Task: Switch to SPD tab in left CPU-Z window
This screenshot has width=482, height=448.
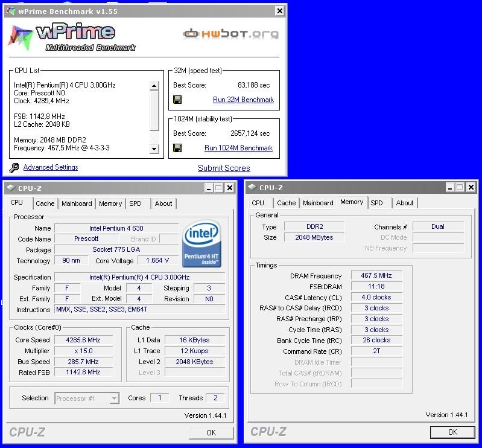Action: pos(135,203)
